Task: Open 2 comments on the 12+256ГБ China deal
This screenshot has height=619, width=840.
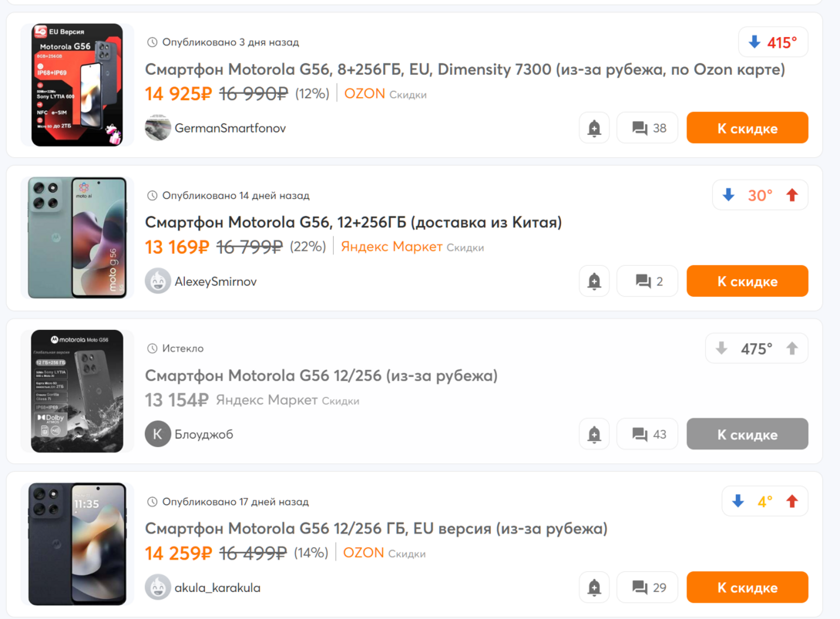Action: [647, 281]
